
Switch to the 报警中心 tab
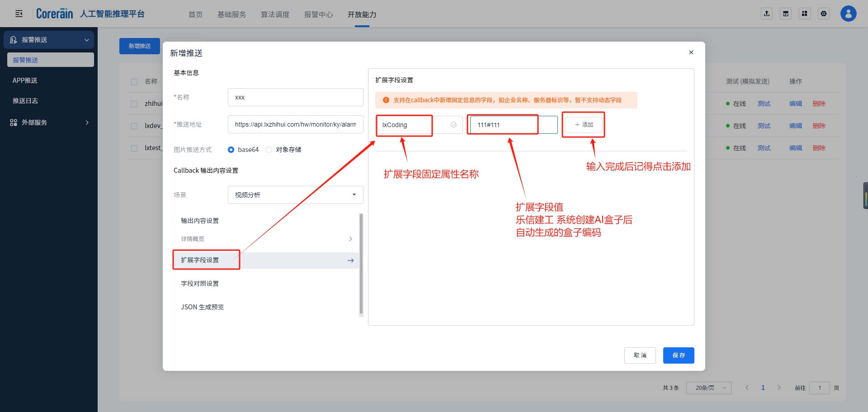(x=318, y=14)
